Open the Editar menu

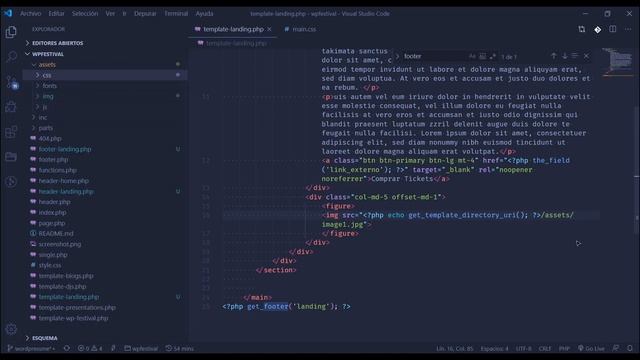pos(56,13)
